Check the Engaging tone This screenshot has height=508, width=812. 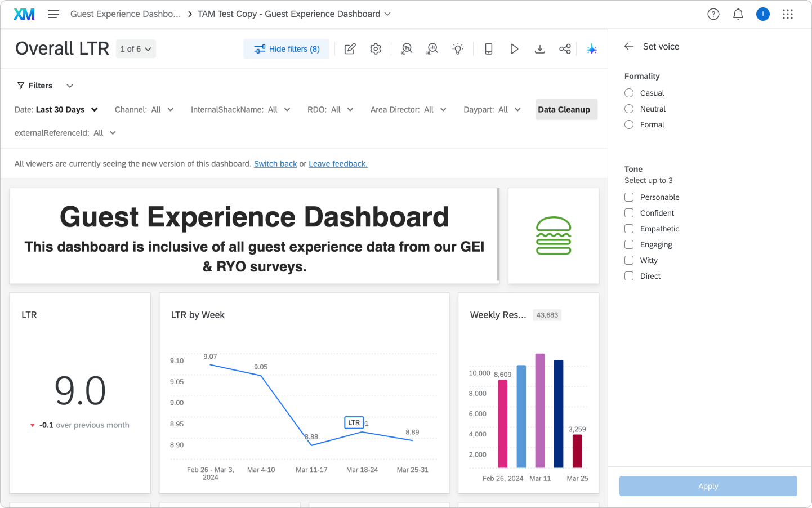coord(629,244)
